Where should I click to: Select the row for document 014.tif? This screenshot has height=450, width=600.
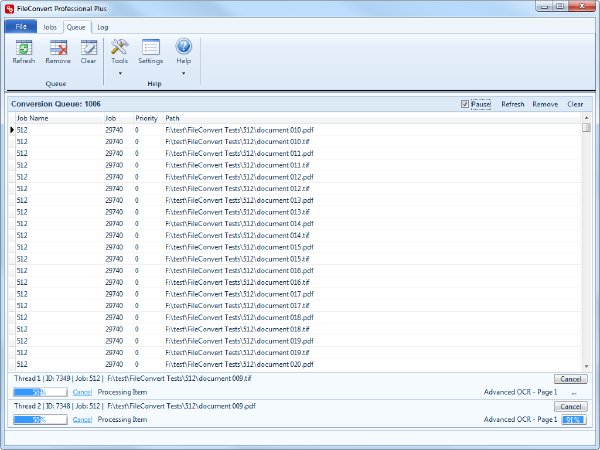(295, 235)
